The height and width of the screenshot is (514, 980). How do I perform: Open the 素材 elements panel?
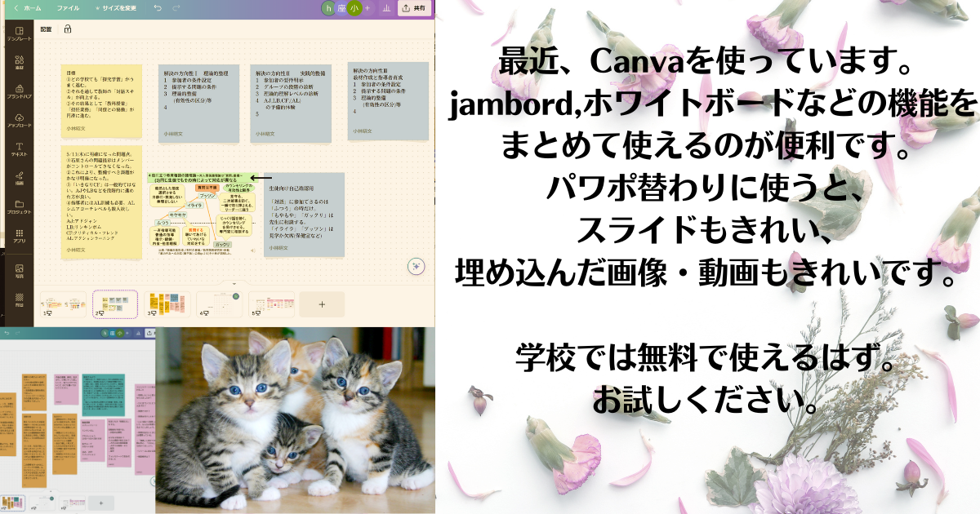[19, 63]
